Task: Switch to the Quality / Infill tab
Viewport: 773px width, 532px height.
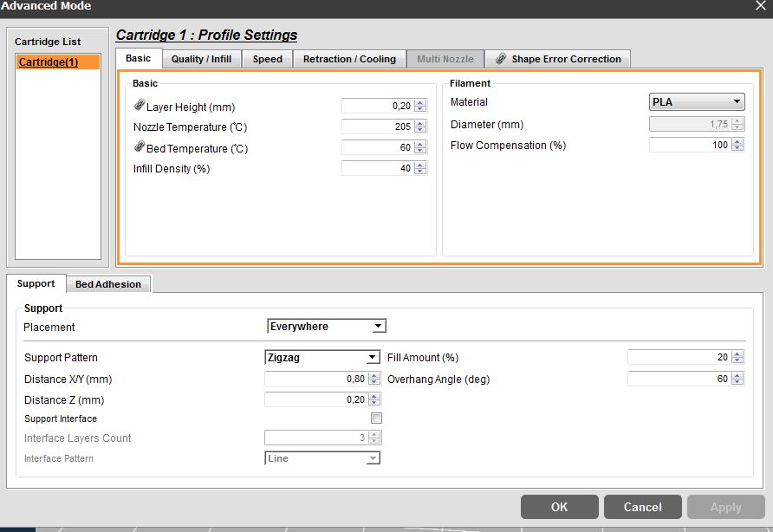Action: pyautogui.click(x=201, y=59)
